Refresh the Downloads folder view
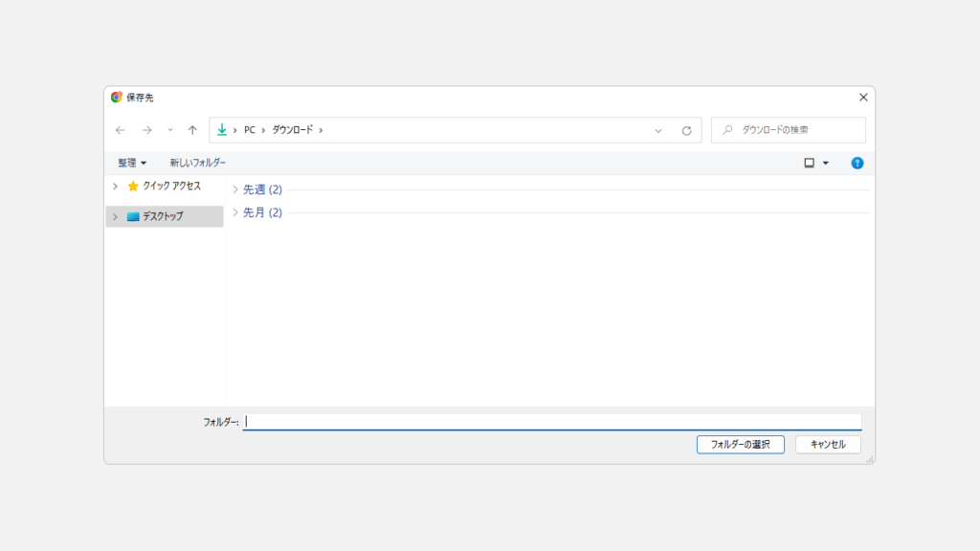The width and height of the screenshot is (980, 551). [686, 130]
